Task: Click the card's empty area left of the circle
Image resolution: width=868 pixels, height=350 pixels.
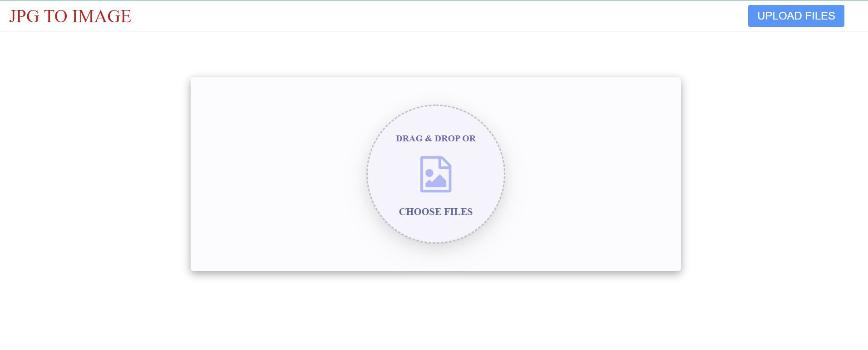Action: point(277,174)
